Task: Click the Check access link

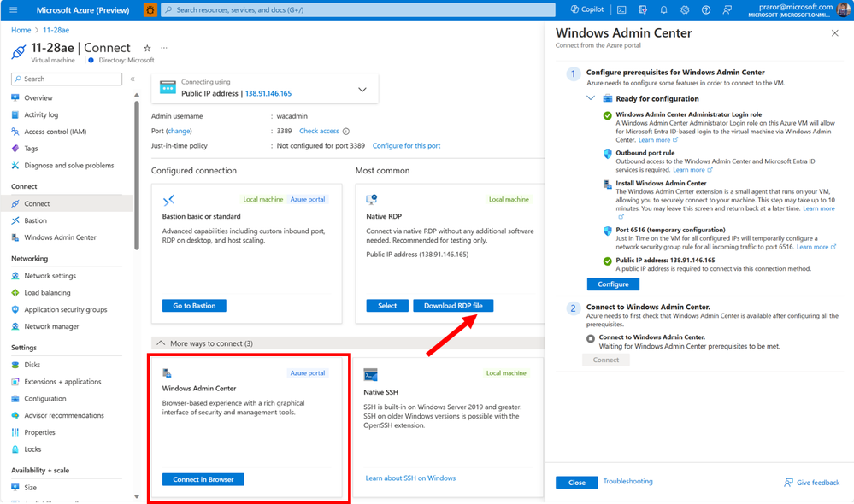Action: [x=319, y=132]
